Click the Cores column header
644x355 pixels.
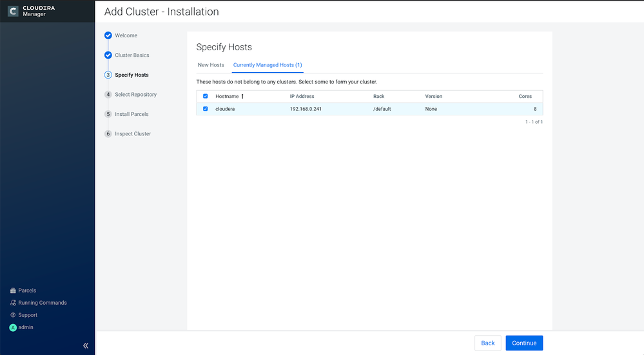coord(525,96)
